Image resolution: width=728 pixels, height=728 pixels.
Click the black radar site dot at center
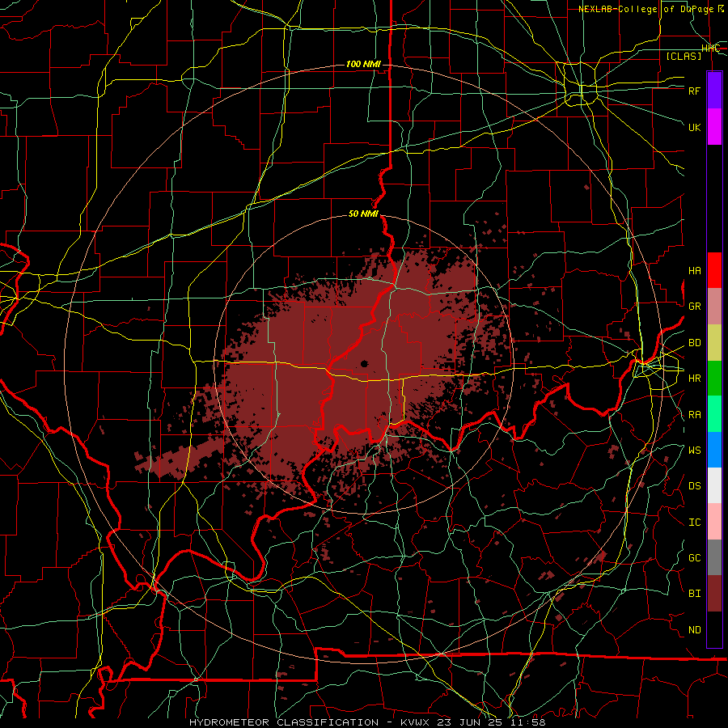click(x=365, y=363)
